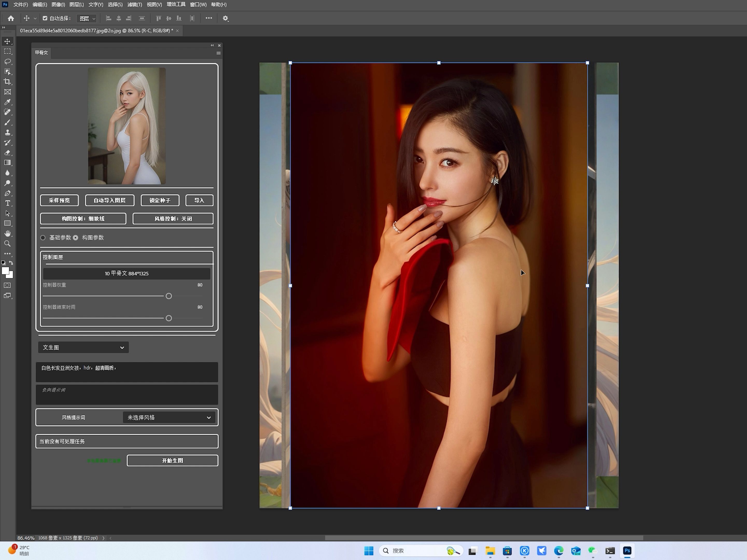Select the 基础参数 radio button
Image resolution: width=747 pixels, height=560 pixels.
pos(43,238)
